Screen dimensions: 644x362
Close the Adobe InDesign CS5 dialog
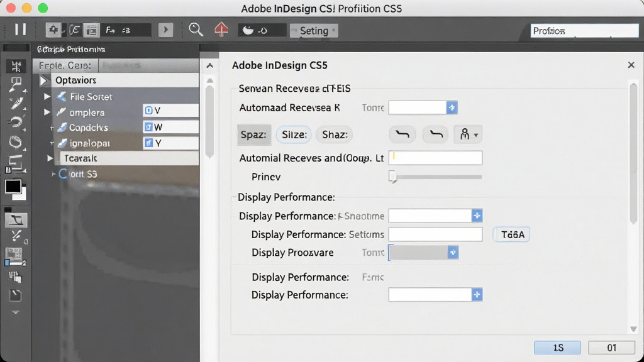pyautogui.click(x=631, y=65)
